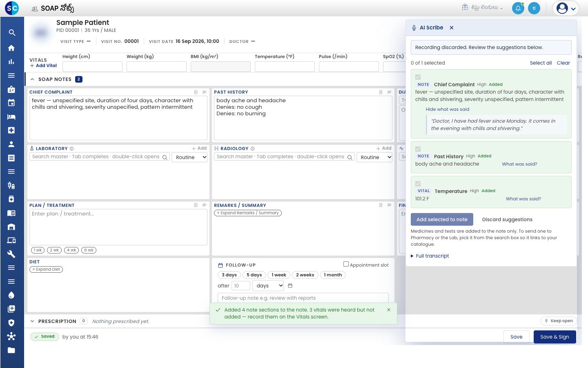
Task: Hide what was said for Chief Complaint
Action: pos(448,109)
